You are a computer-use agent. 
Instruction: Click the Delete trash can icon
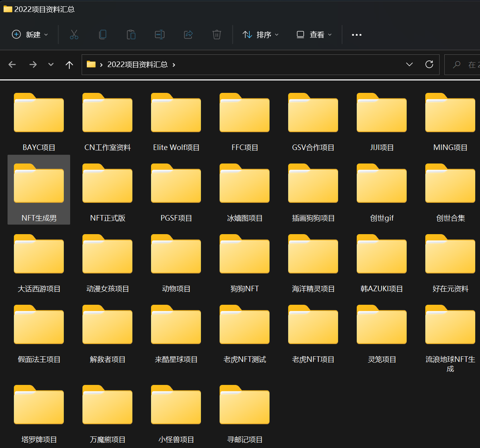(217, 35)
